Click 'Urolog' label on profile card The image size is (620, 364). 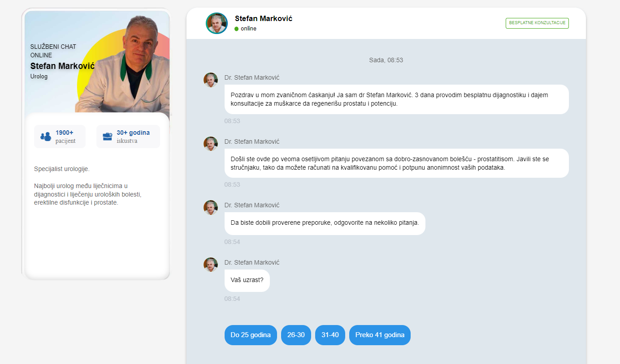(x=39, y=77)
